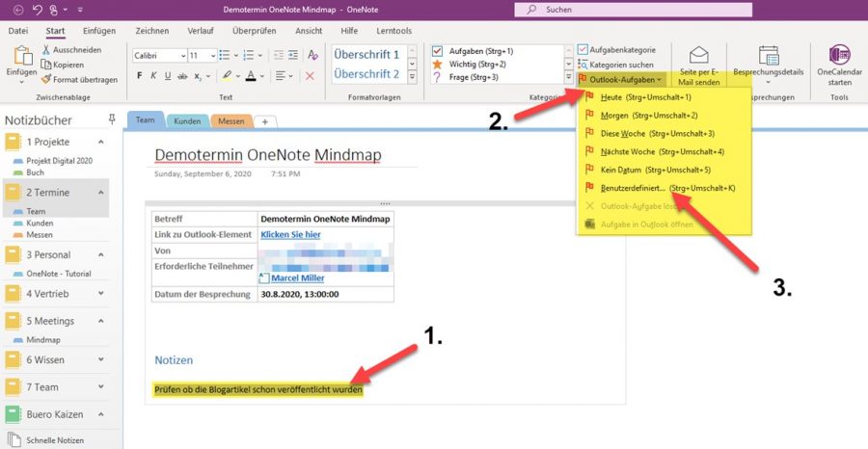This screenshot has height=449, width=868.
Task: Switch to the Ansicht ribbon tab
Action: (309, 31)
